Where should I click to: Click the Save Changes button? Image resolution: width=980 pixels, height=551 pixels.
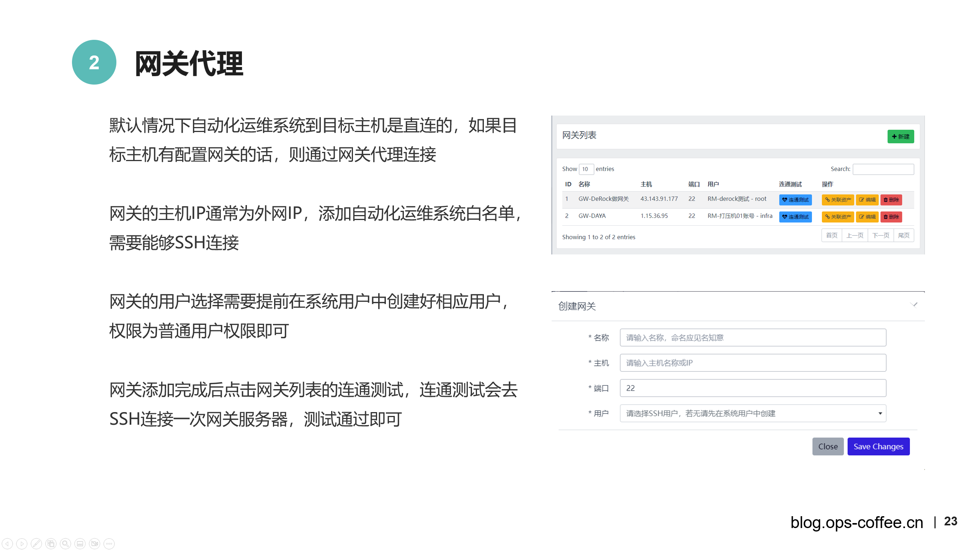tap(878, 447)
